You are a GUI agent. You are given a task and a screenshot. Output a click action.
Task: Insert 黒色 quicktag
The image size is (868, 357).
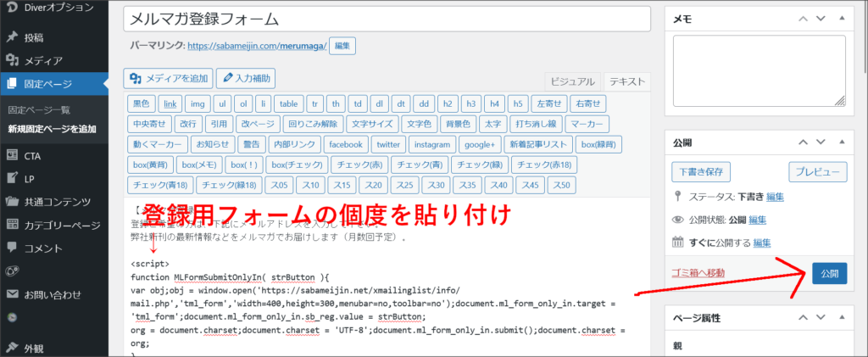click(x=142, y=103)
